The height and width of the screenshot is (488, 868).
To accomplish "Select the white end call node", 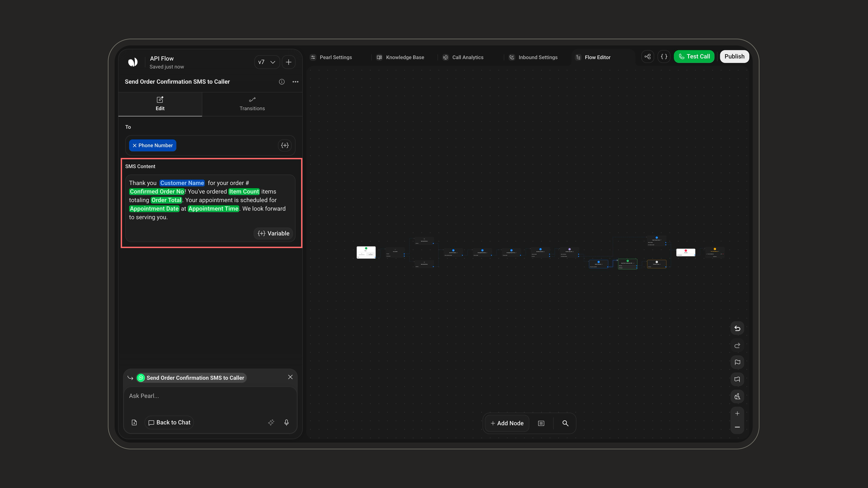I will (686, 253).
